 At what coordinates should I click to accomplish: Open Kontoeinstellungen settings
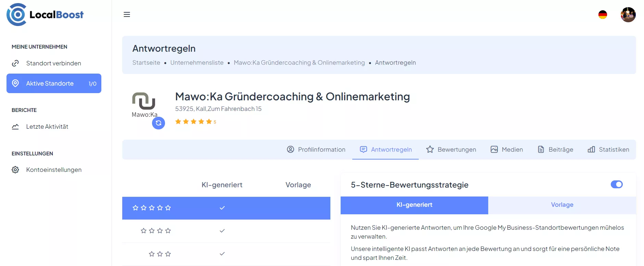(x=54, y=170)
